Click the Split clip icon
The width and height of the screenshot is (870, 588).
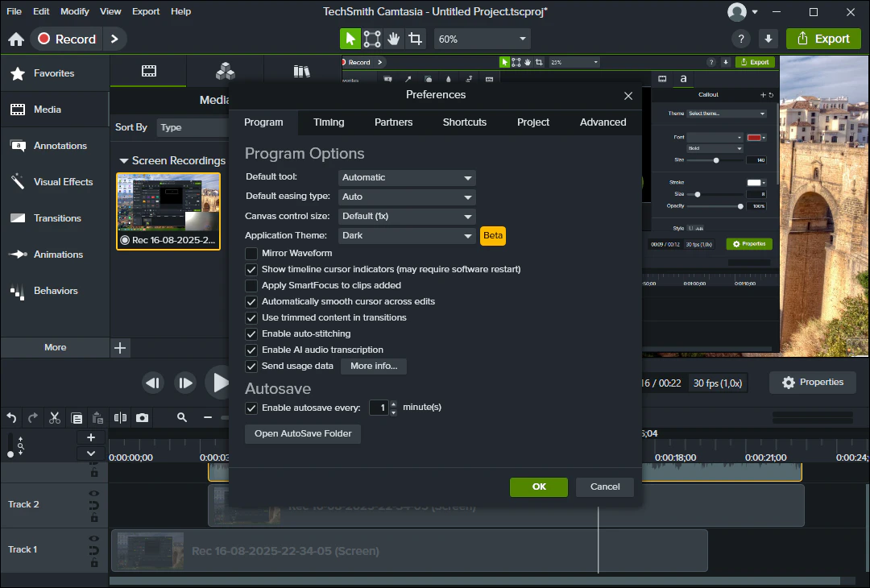pyautogui.click(x=120, y=417)
